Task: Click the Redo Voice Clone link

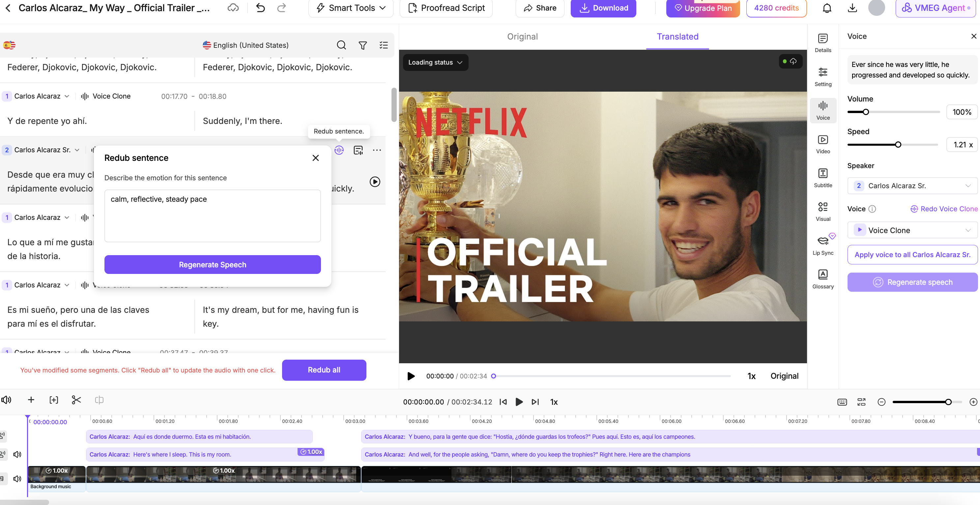Action: pos(943,209)
